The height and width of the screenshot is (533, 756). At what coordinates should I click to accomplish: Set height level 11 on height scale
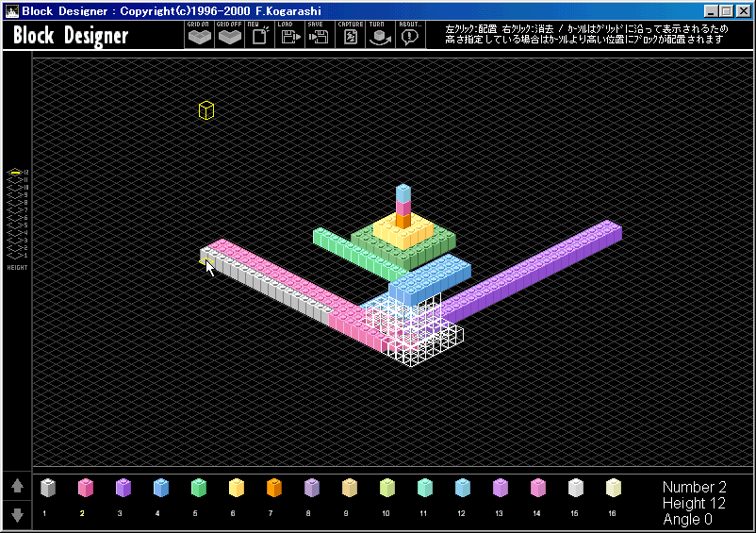point(17,179)
